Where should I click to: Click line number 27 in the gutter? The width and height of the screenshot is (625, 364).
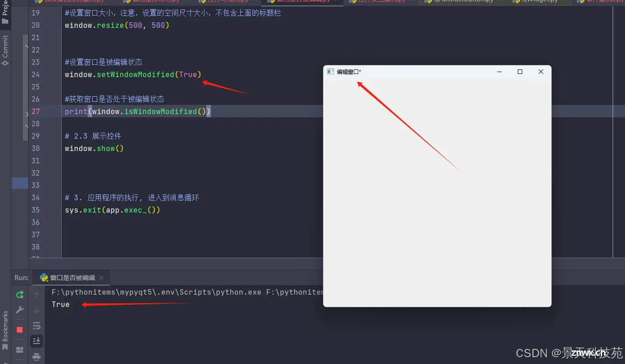[x=36, y=111]
